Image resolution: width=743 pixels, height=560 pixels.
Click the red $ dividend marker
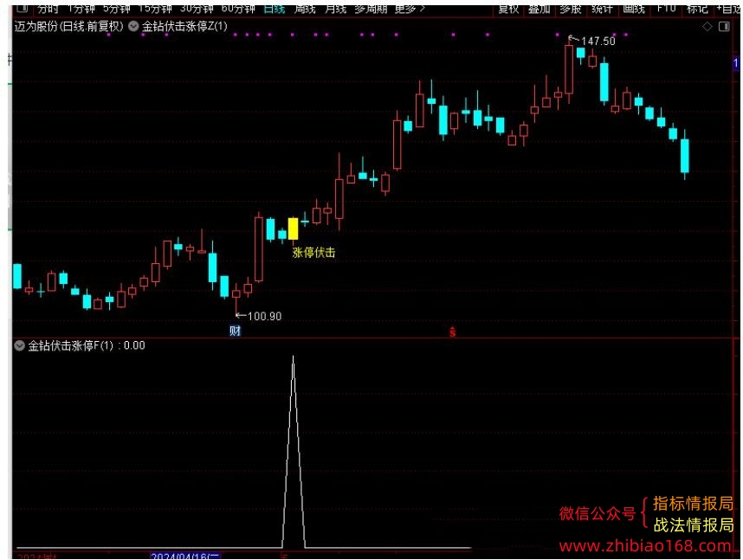[x=453, y=332]
